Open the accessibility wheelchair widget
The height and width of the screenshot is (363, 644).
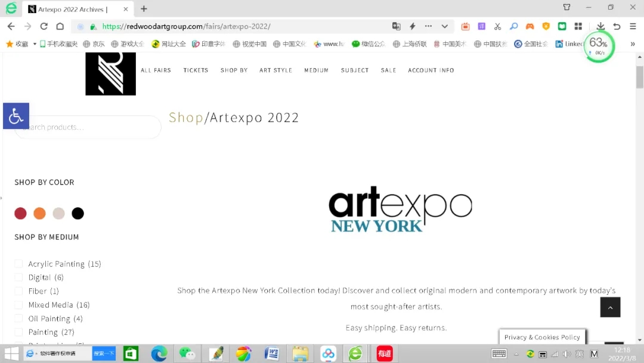[16, 116]
